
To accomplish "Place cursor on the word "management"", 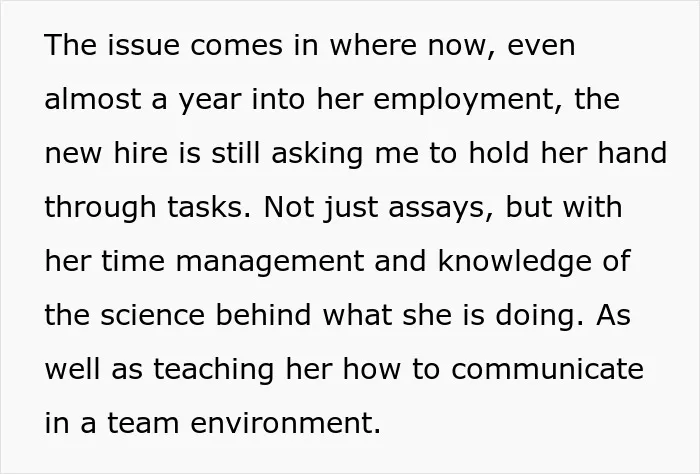I will 270,262.
